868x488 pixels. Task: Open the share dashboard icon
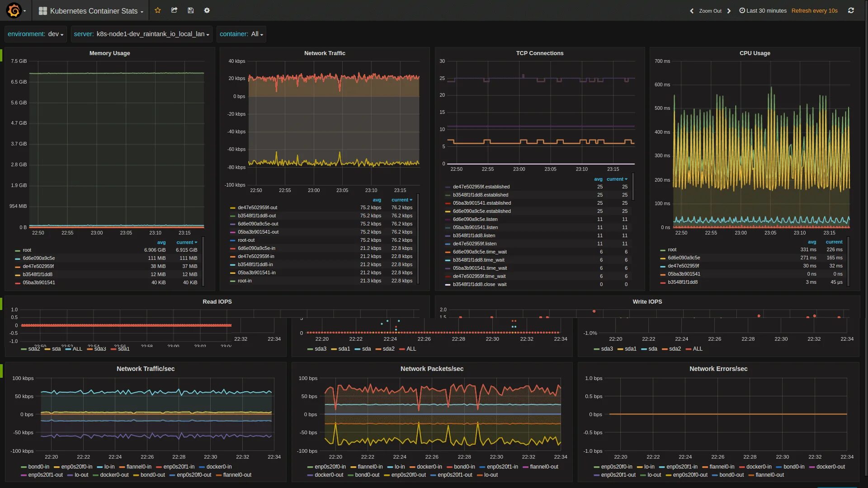(x=174, y=10)
